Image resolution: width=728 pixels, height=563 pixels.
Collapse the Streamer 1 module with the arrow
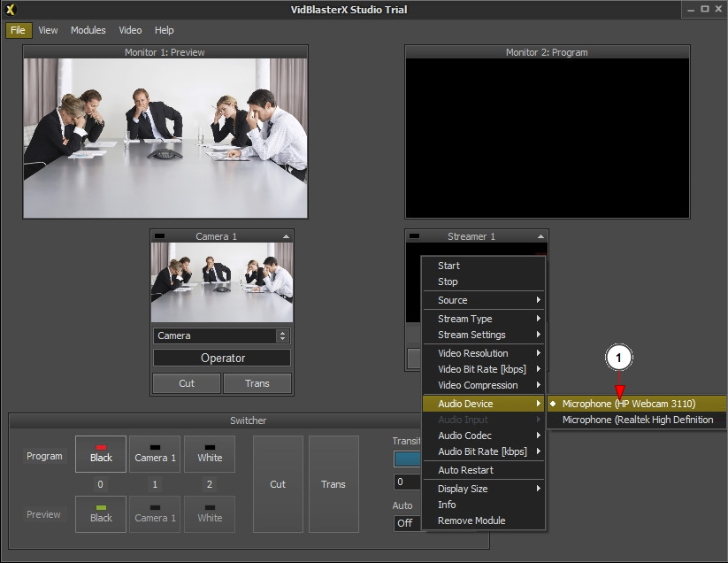540,236
